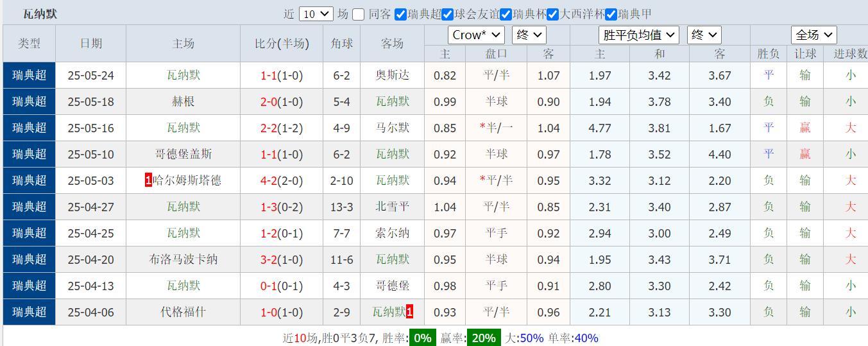This screenshot has width=868, height=346.
Task: Click red card badge beside 哈尔姆斯塔德
Action: point(148,180)
